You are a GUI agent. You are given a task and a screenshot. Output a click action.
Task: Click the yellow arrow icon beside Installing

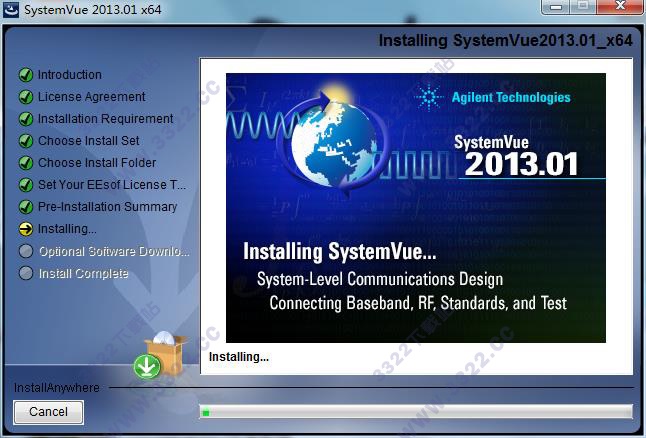click(26, 229)
